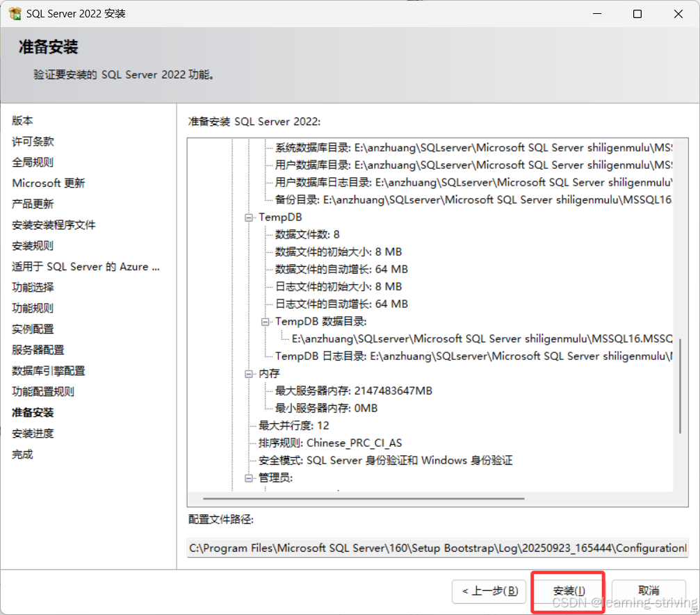Select the 完成 step in sidebar
This screenshot has height=615, width=700.
[22, 454]
